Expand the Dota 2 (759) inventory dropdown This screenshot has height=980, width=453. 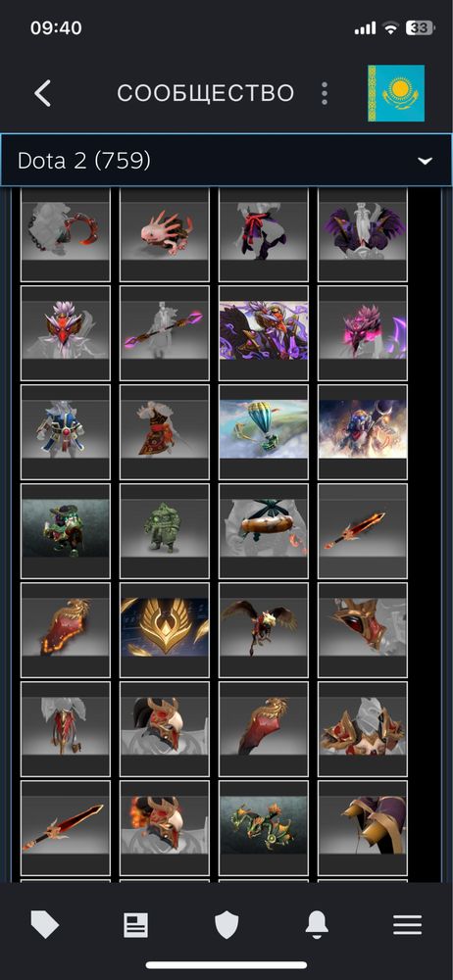point(226,161)
